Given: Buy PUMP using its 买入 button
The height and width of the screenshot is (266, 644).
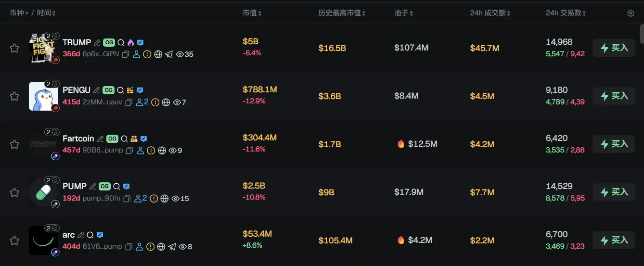Looking at the screenshot, I should tap(614, 192).
